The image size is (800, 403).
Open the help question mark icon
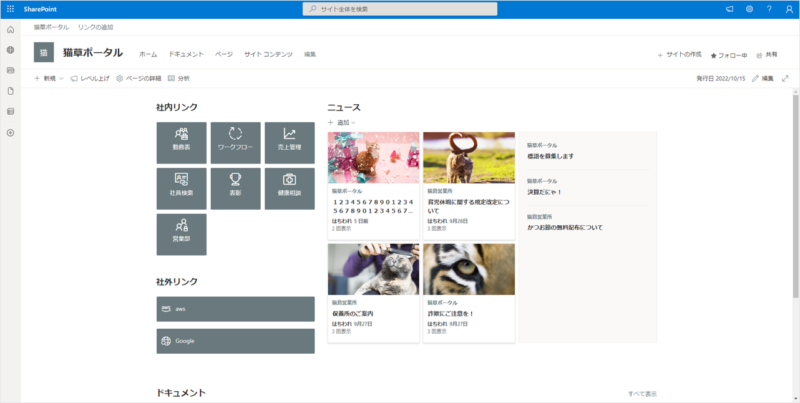[769, 9]
